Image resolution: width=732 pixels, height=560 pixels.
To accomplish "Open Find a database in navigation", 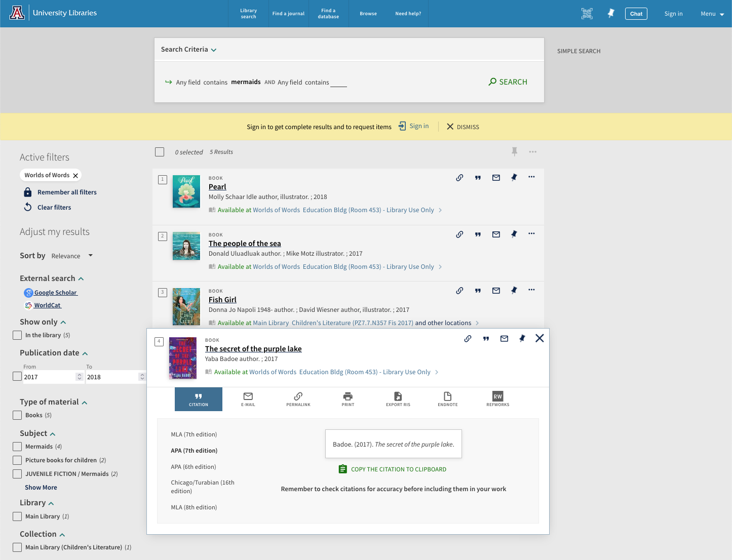I will click(x=328, y=14).
